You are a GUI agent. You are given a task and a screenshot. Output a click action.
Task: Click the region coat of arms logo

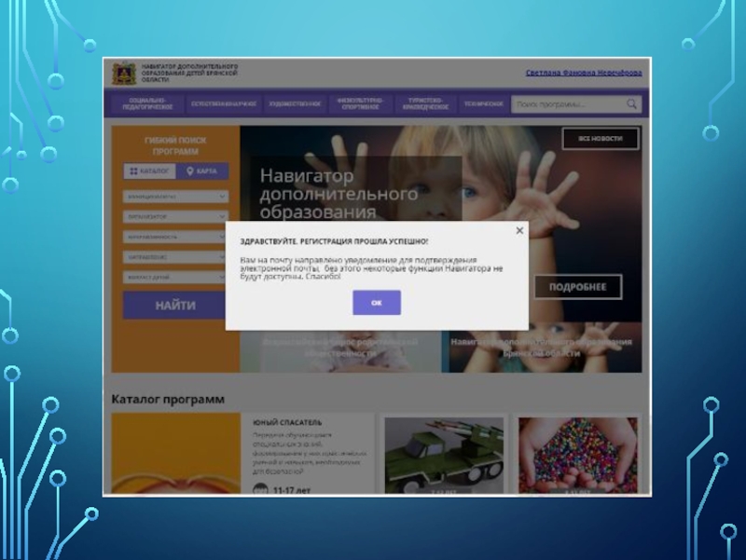[124, 74]
